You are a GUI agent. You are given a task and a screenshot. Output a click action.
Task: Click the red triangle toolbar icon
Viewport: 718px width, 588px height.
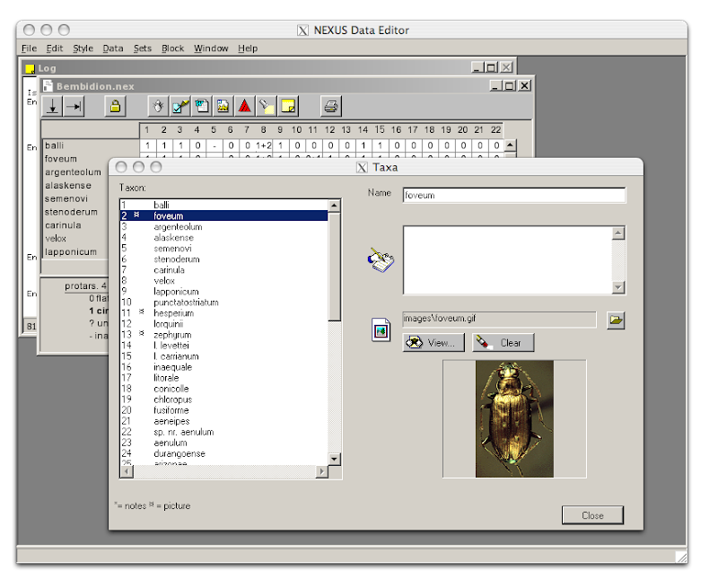coord(244,107)
